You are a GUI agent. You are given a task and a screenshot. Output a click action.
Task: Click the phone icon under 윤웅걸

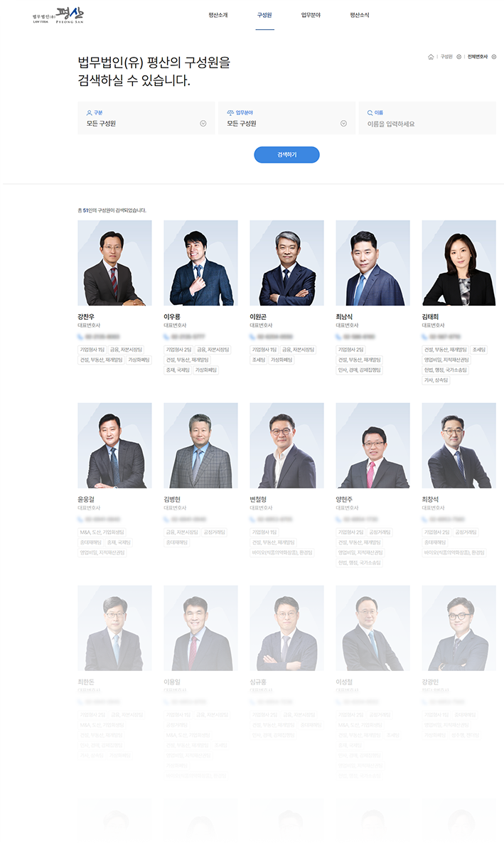[80, 520]
